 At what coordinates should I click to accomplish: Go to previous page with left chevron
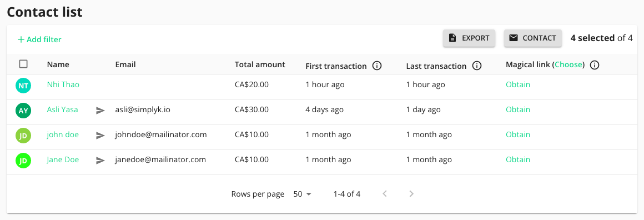click(385, 194)
